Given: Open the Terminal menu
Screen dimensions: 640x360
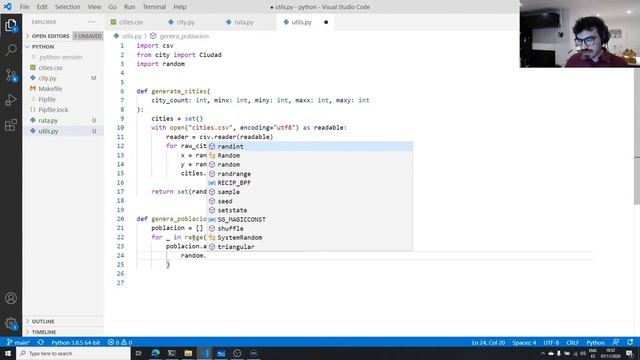Looking at the screenshot, I should click(154, 7).
